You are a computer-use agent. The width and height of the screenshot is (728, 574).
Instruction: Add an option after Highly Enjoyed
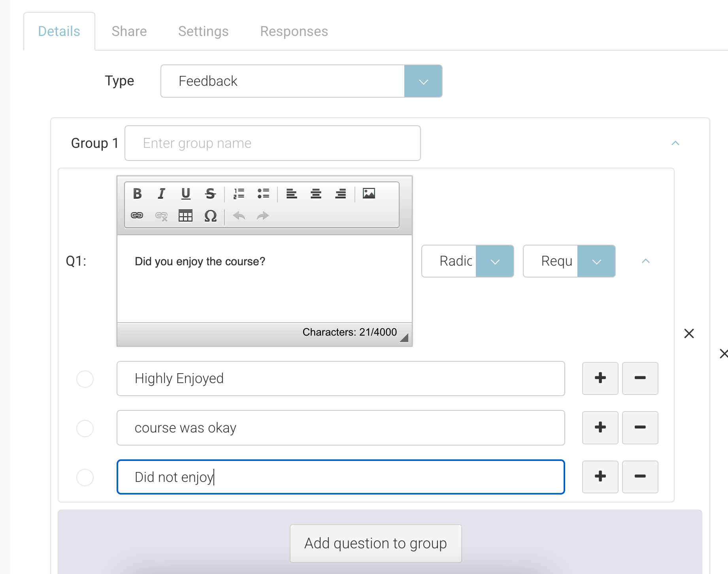(600, 378)
